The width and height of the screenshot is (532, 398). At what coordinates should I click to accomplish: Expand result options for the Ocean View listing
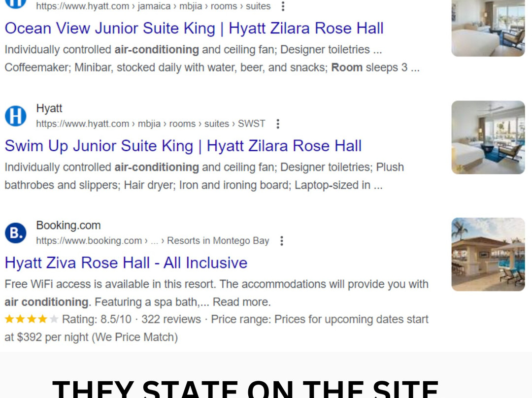283,6
